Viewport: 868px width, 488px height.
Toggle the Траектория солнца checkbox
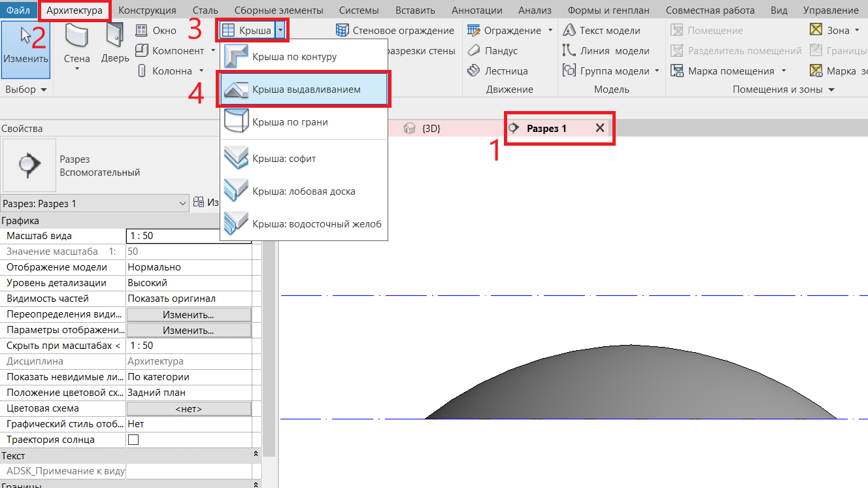(133, 440)
